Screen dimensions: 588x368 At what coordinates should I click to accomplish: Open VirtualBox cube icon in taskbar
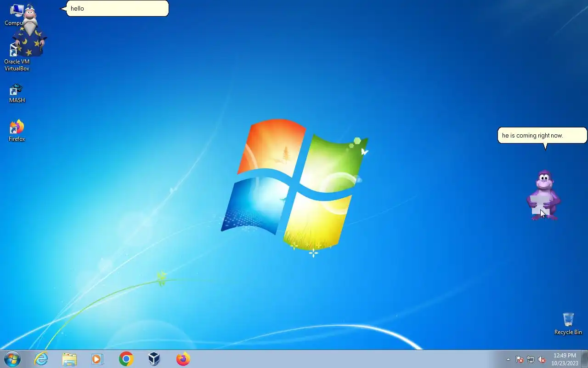154,359
